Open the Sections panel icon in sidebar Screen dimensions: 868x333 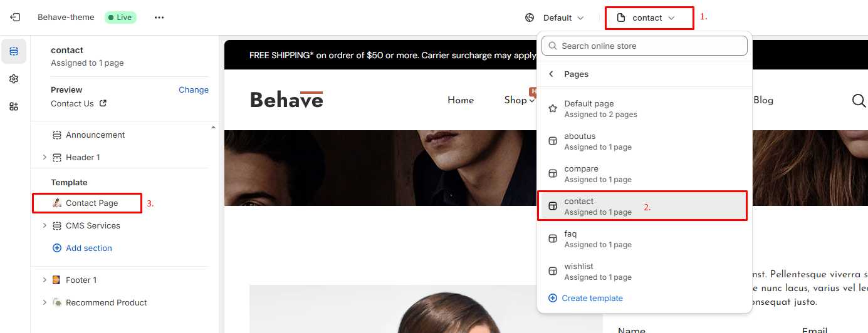coord(14,51)
